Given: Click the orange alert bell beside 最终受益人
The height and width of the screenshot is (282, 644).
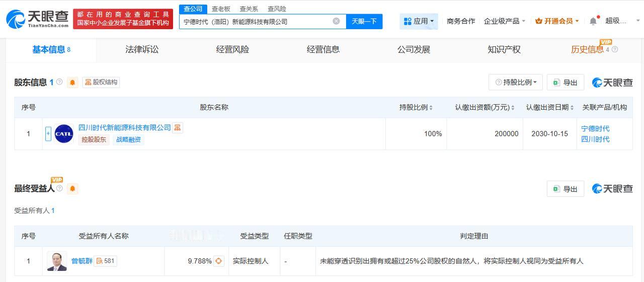Looking at the screenshot, I should 73,189.
